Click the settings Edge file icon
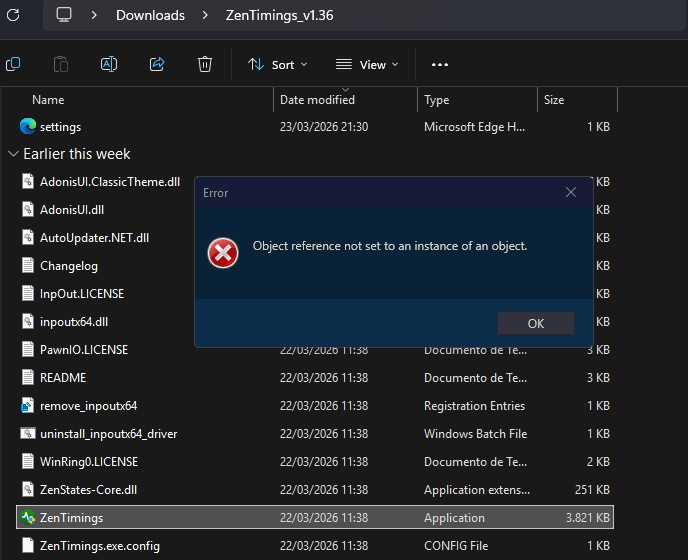Image resolution: width=688 pixels, height=560 pixels. click(27, 127)
